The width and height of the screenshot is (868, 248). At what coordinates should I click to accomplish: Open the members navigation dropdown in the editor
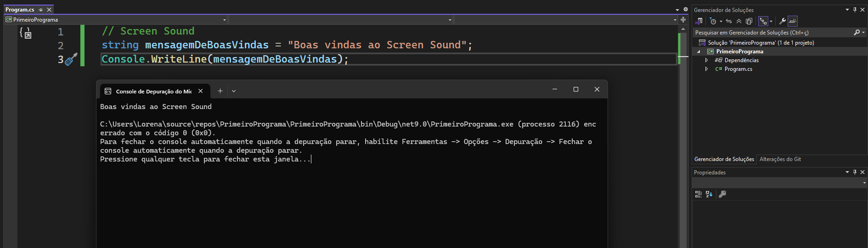click(566, 20)
